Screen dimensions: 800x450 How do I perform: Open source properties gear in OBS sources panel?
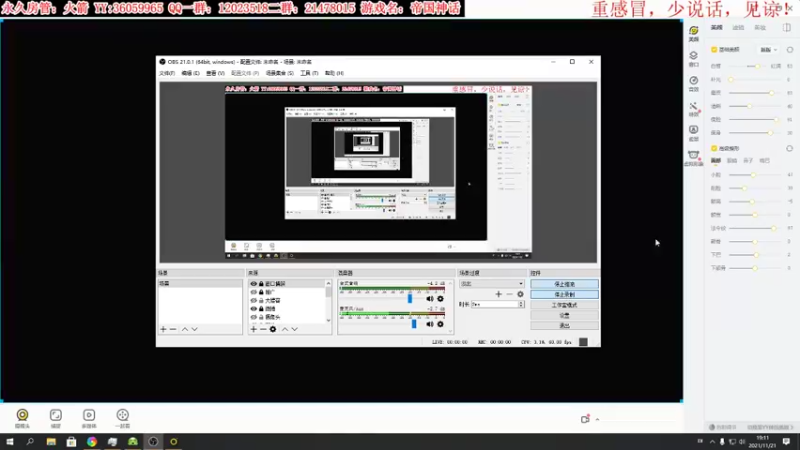point(273,329)
